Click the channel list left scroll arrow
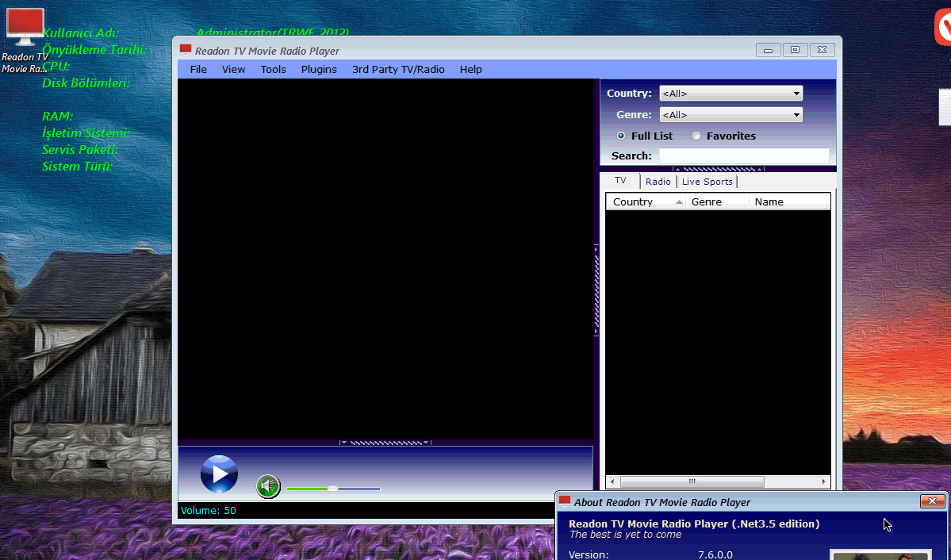This screenshot has width=951, height=560. tap(612, 481)
